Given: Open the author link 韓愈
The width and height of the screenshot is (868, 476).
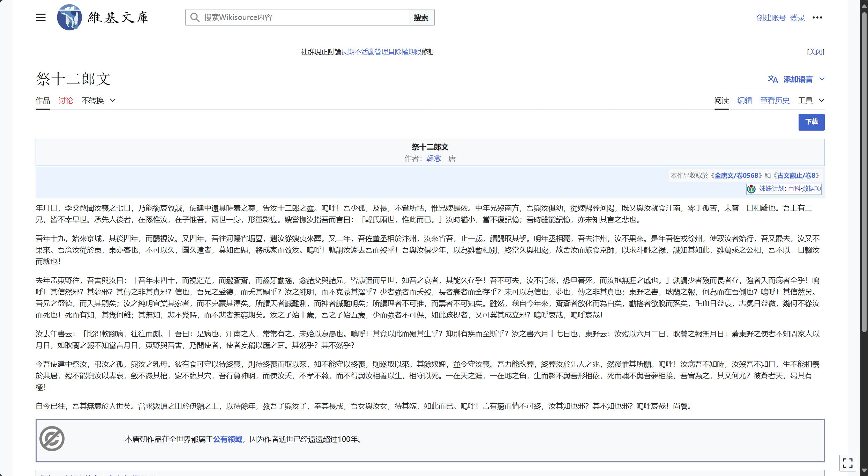Looking at the screenshot, I should (x=433, y=159).
